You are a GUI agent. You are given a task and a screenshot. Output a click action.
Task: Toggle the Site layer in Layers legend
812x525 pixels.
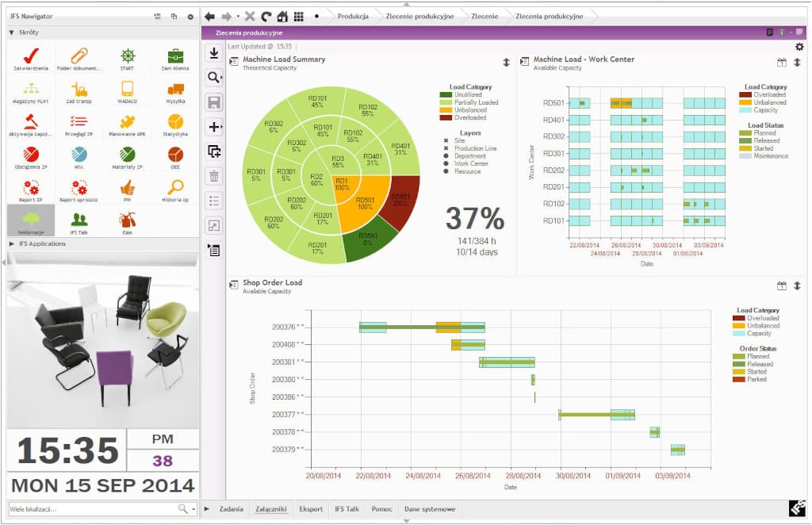(x=446, y=140)
